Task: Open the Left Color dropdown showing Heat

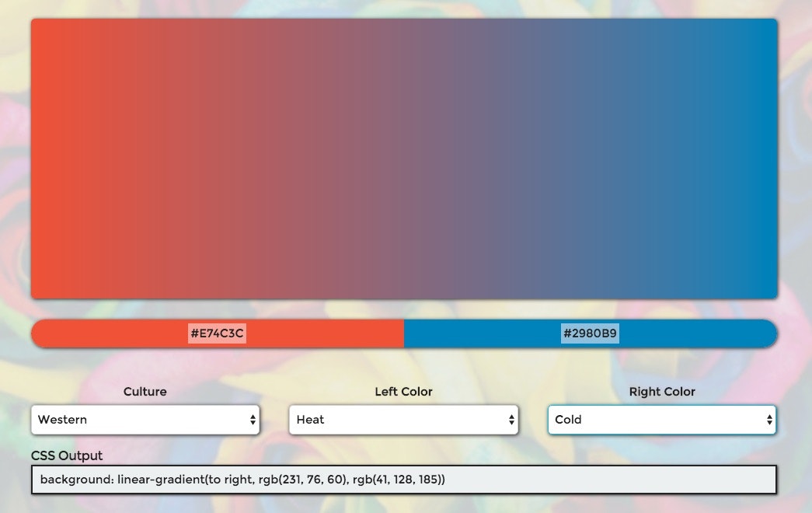Action: pyautogui.click(x=403, y=420)
